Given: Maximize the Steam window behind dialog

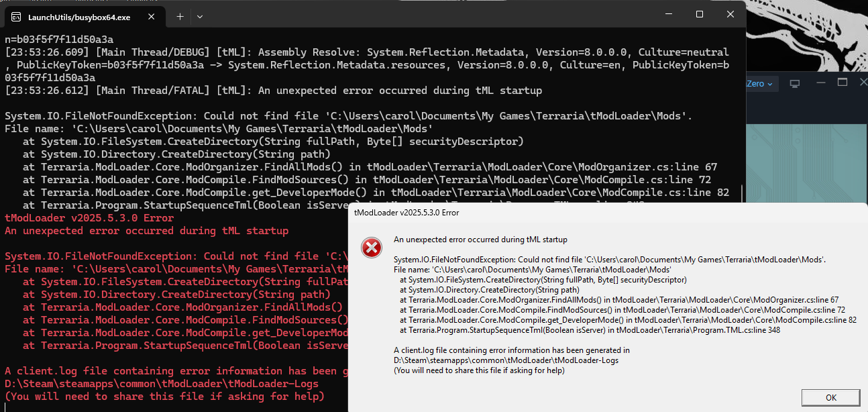Looking at the screenshot, I should coord(843,83).
